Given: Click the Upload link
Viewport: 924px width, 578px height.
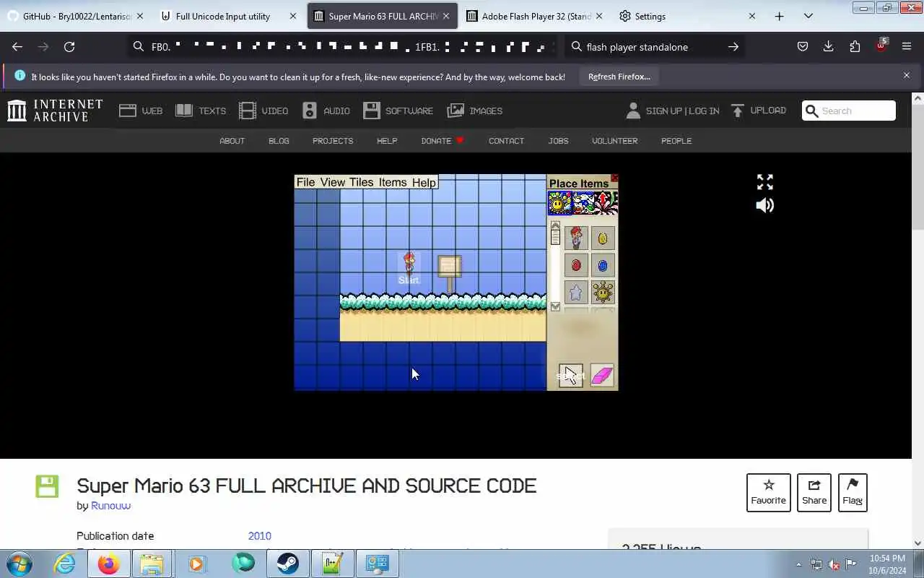Looking at the screenshot, I should 758,111.
